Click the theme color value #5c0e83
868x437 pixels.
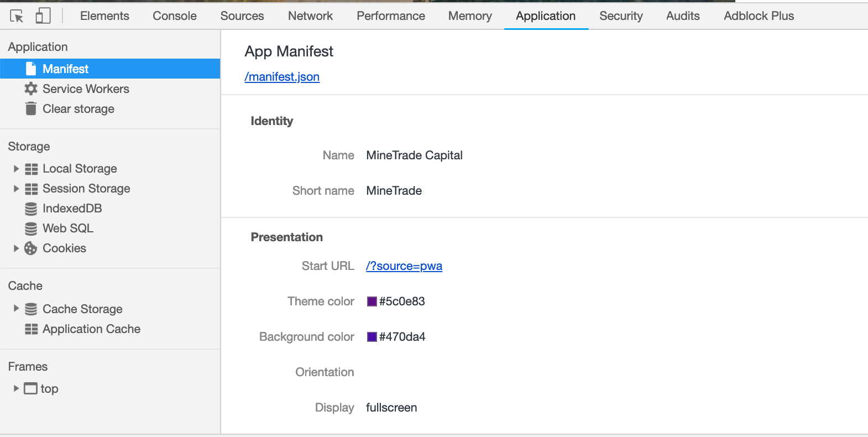402,301
